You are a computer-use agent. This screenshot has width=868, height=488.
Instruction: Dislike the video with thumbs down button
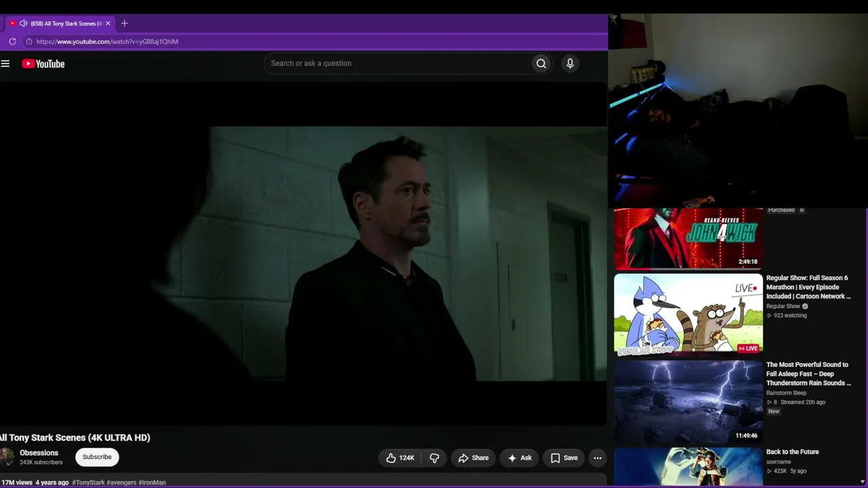pyautogui.click(x=435, y=458)
